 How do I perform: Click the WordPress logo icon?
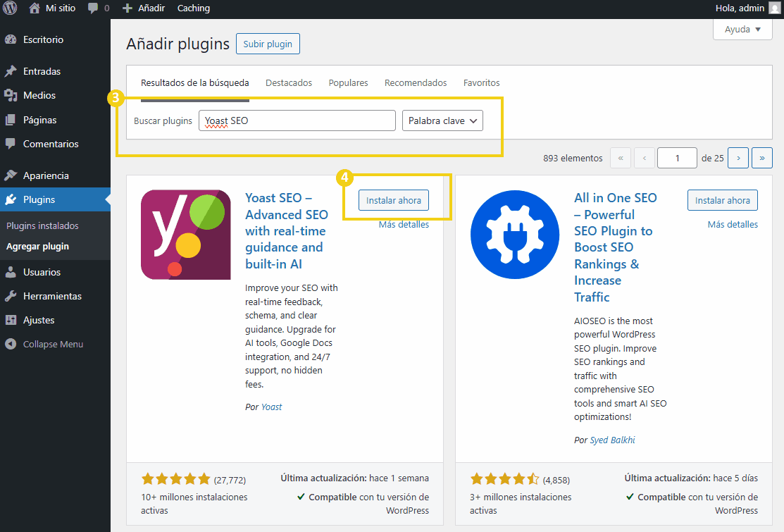(x=10, y=8)
